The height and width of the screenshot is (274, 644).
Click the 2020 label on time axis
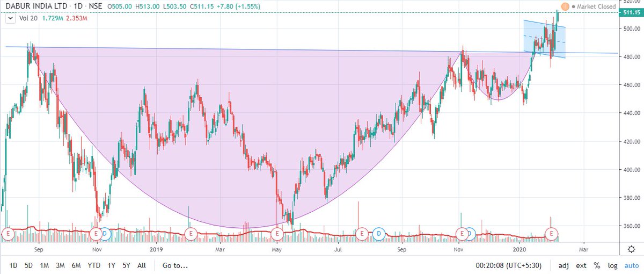[x=520, y=249]
